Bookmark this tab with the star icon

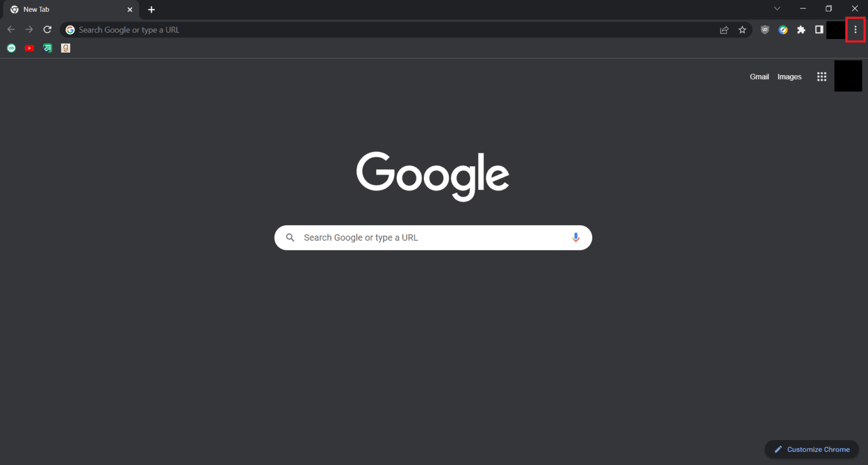point(742,30)
